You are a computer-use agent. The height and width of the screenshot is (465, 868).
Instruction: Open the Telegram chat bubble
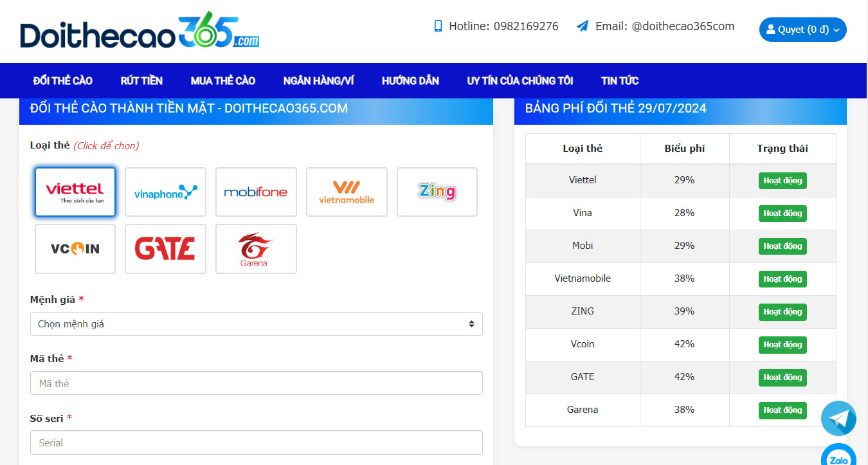click(x=838, y=419)
